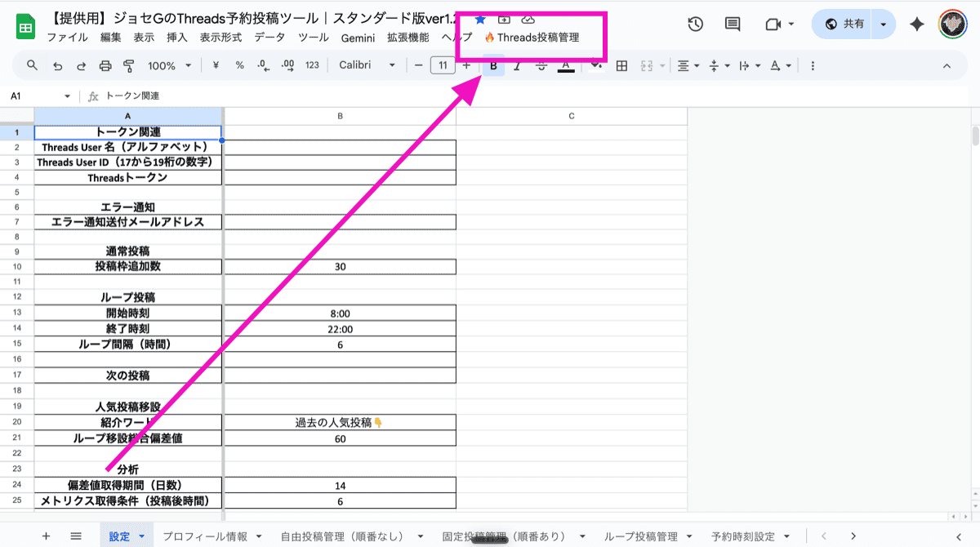Screen dimensions: 980x547
Task: Select the 過去の人気投稿 cell
Action: tap(340, 423)
